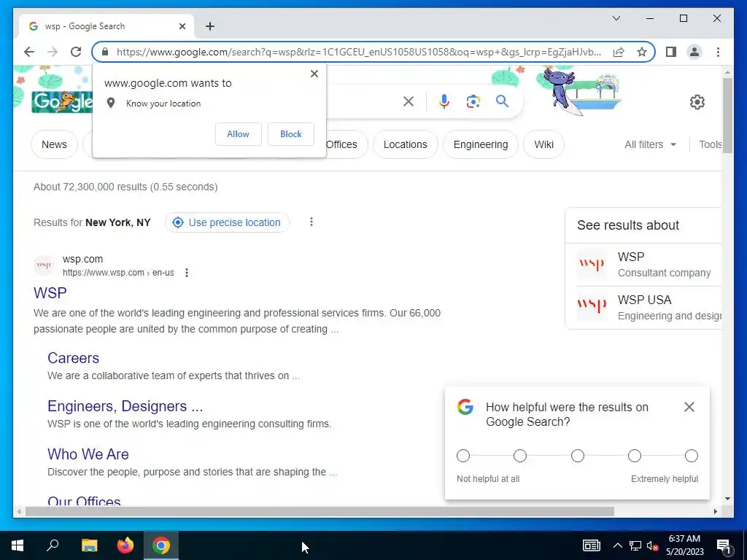
Task: Filter results by News
Action: pos(54,144)
